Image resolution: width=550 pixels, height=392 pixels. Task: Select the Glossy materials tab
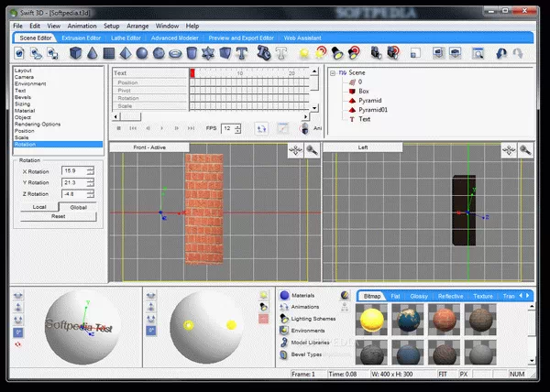(x=419, y=297)
